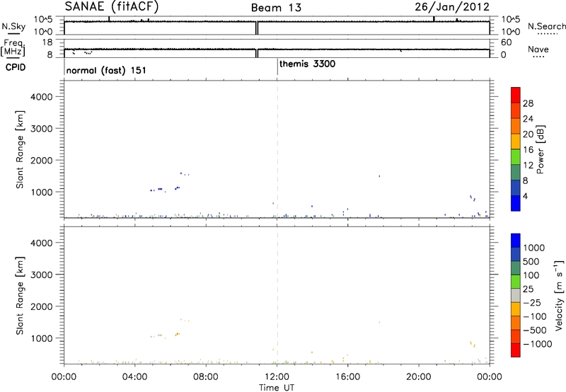566x392 pixels.
Task: Select the Freq. [MHz] axis label
Action: tap(13, 47)
